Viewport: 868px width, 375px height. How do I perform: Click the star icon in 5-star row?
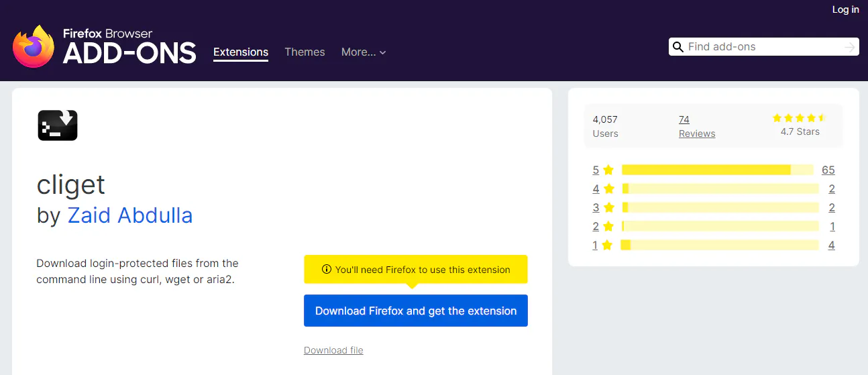[x=608, y=170]
